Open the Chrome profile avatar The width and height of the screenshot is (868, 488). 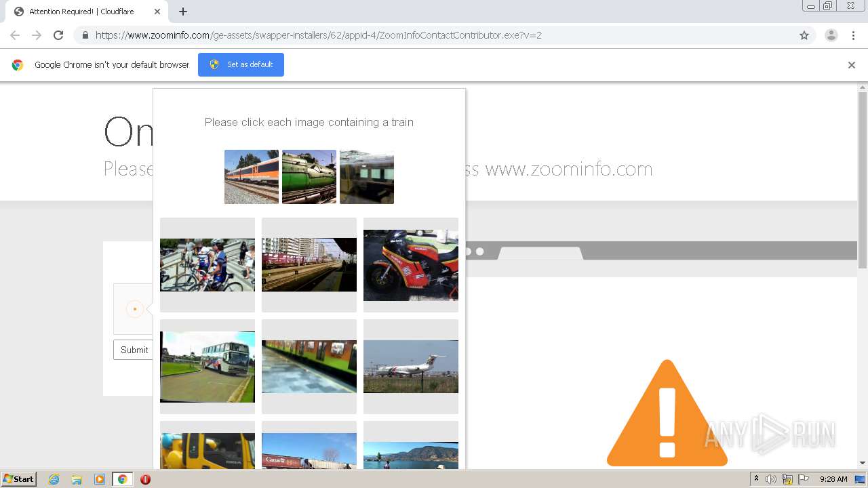[x=831, y=35]
